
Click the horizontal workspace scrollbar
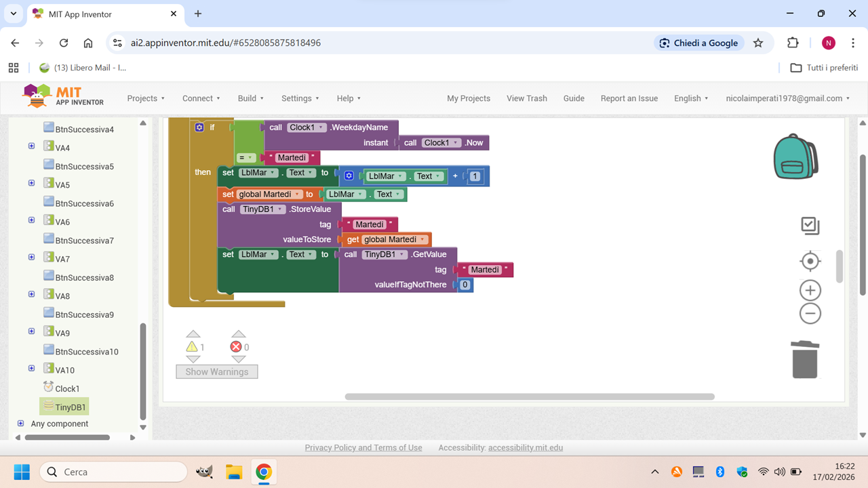pos(529,396)
